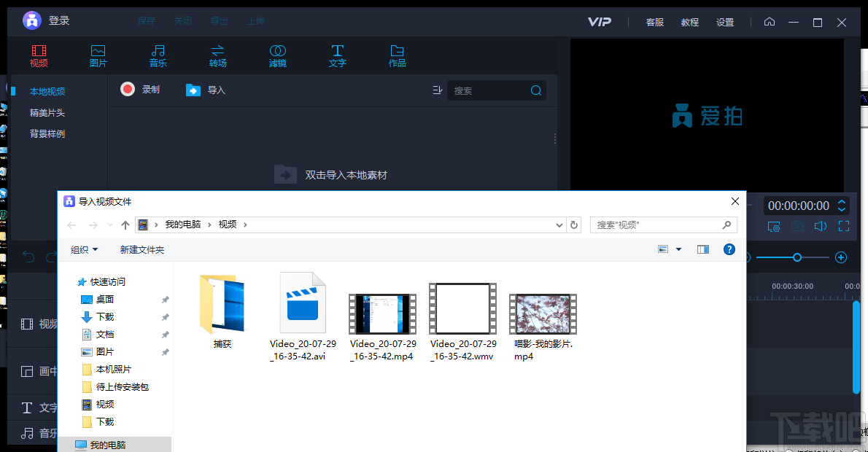This screenshot has width=868, height=452.
Task: Toggle the file view mode icon
Action: pyautogui.click(x=662, y=249)
